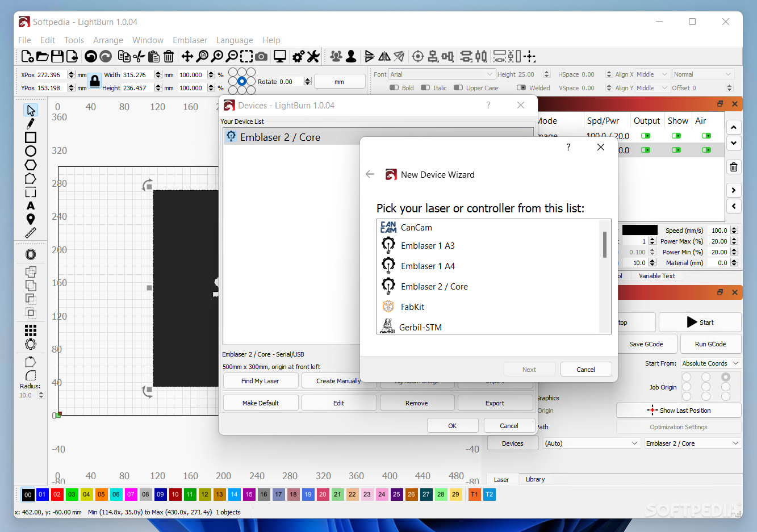Toggle Output switch for first layer row

coord(646,136)
